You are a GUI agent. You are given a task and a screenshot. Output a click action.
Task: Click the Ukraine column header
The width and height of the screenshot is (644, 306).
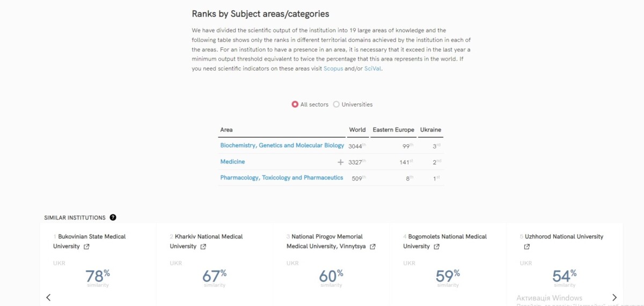tap(430, 130)
